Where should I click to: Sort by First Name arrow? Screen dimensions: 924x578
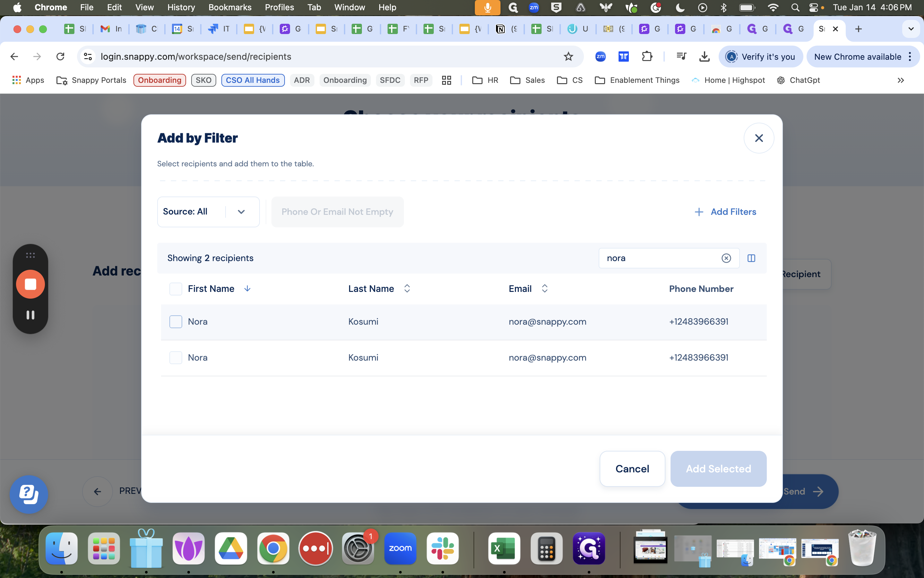click(247, 289)
